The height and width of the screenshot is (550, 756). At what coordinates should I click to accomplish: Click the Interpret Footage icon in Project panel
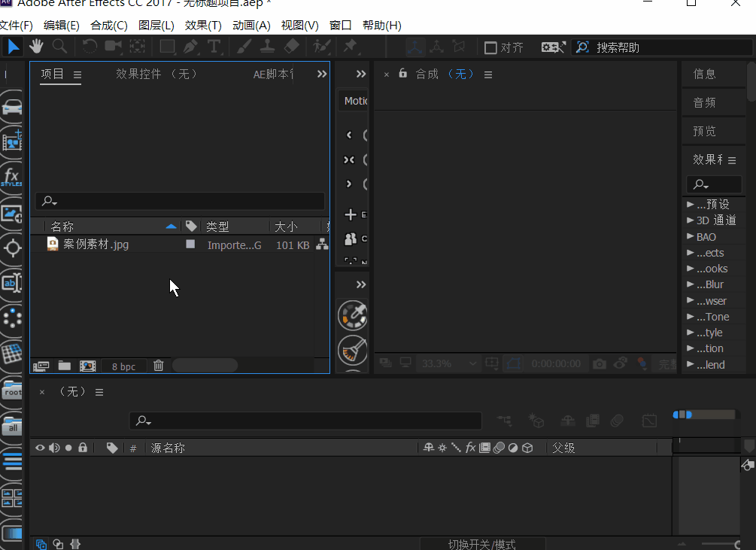(41, 366)
